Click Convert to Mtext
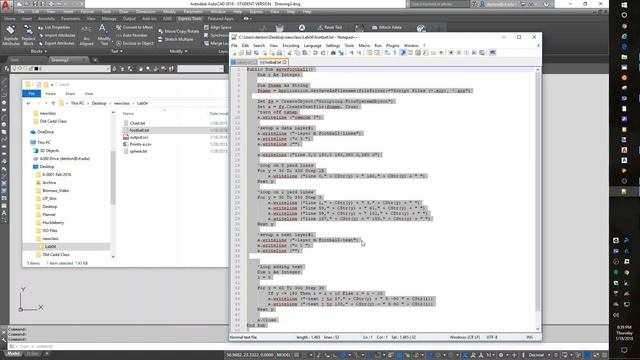 coord(134,27)
